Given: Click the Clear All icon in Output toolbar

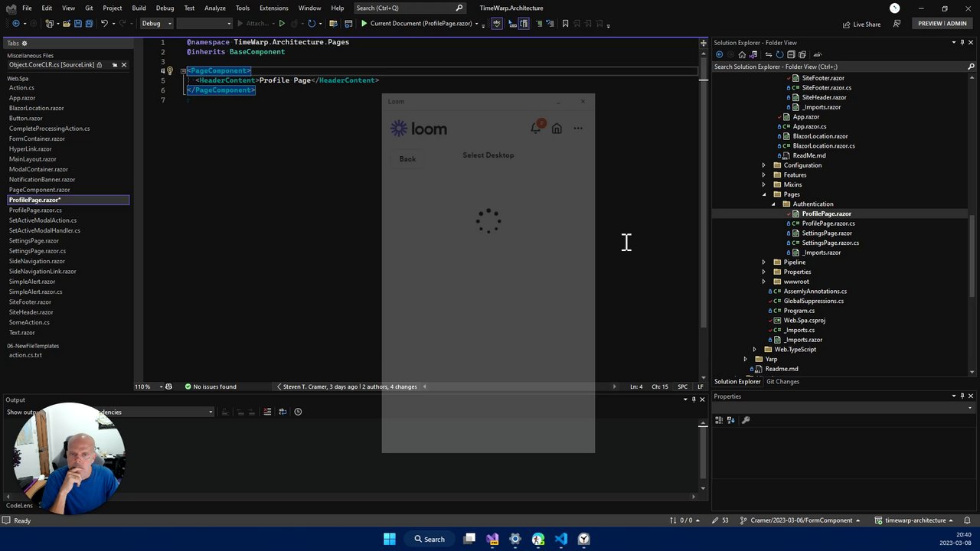Looking at the screenshot, I should pos(267,412).
